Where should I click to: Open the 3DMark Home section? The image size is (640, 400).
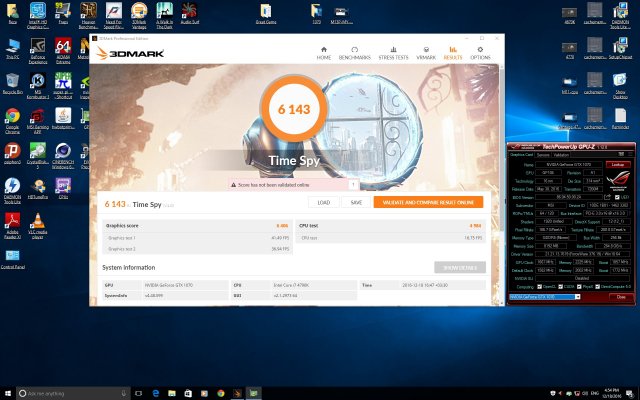324,53
